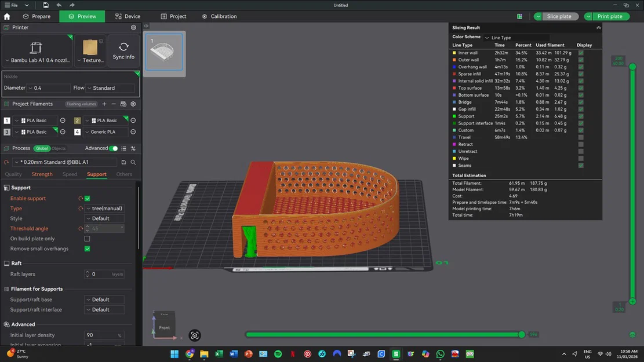
Task: Open support Style dropdown
Action: pyautogui.click(x=104, y=218)
